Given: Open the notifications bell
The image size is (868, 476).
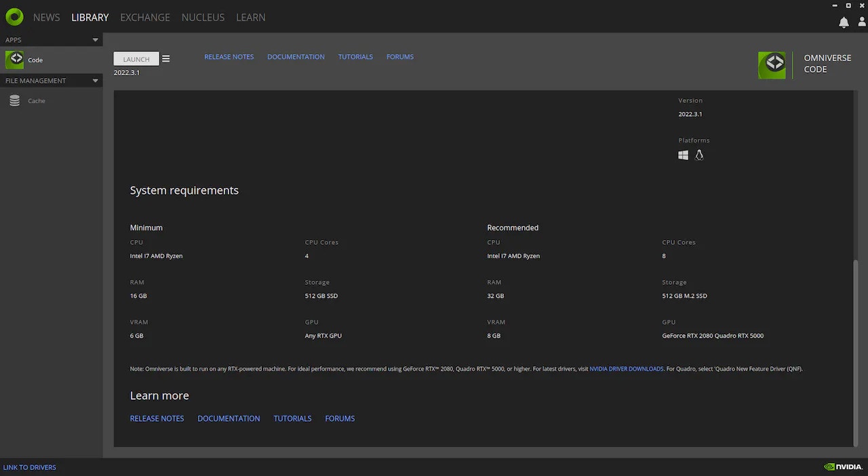Looking at the screenshot, I should click(844, 22).
